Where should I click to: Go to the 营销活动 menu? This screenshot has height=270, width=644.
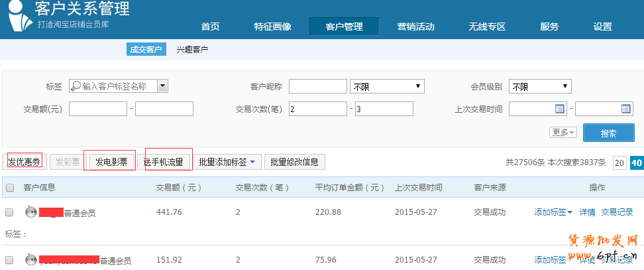point(415,27)
